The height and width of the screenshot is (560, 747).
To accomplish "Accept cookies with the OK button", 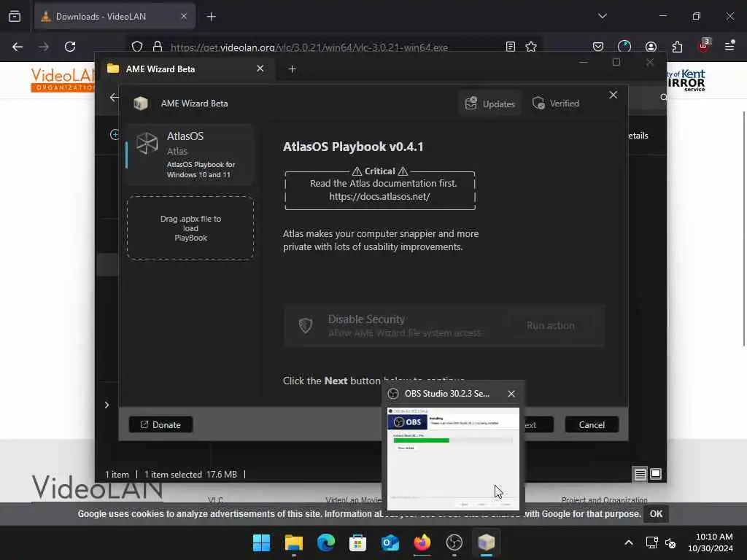I will (656, 514).
